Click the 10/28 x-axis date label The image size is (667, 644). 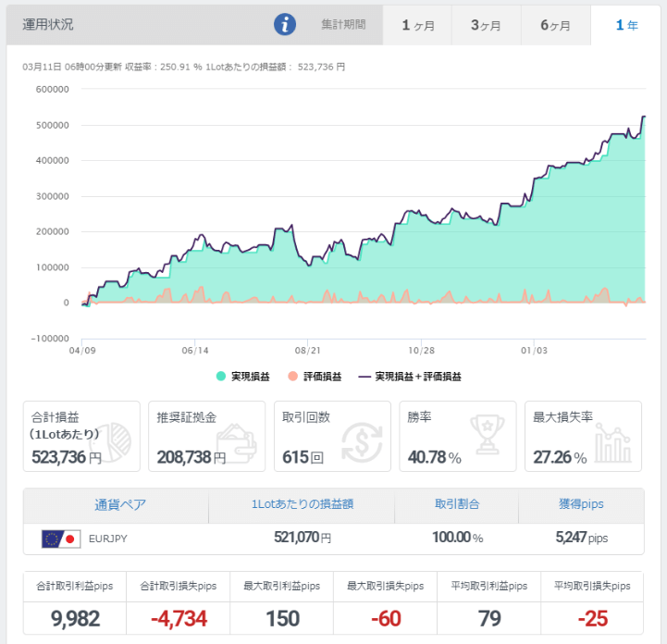point(421,351)
